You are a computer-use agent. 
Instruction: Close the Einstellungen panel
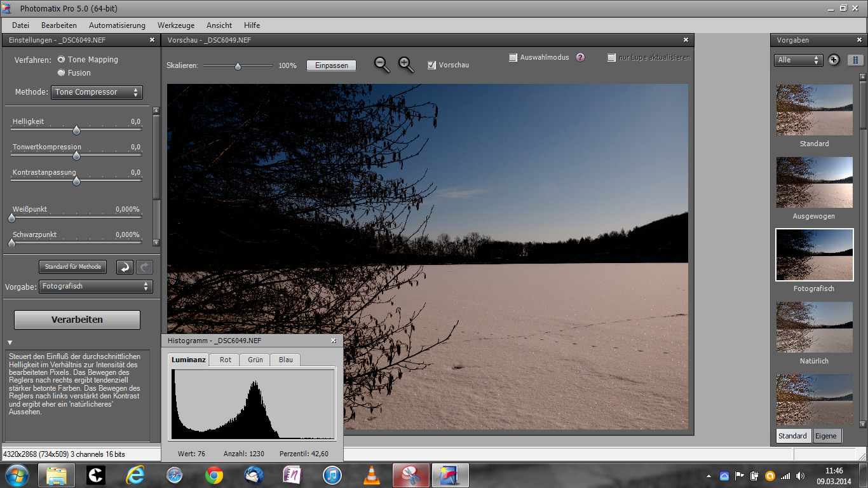152,39
